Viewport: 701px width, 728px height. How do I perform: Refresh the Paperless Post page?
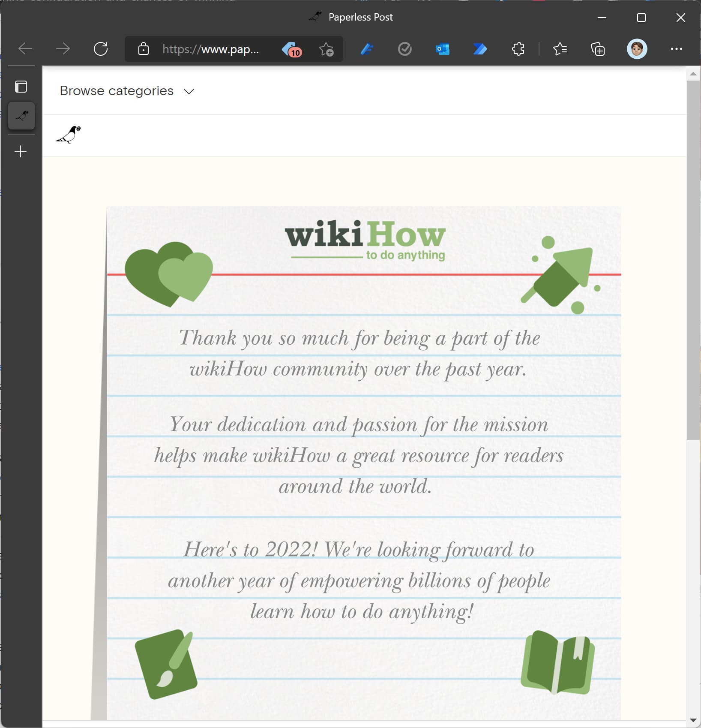coord(101,49)
